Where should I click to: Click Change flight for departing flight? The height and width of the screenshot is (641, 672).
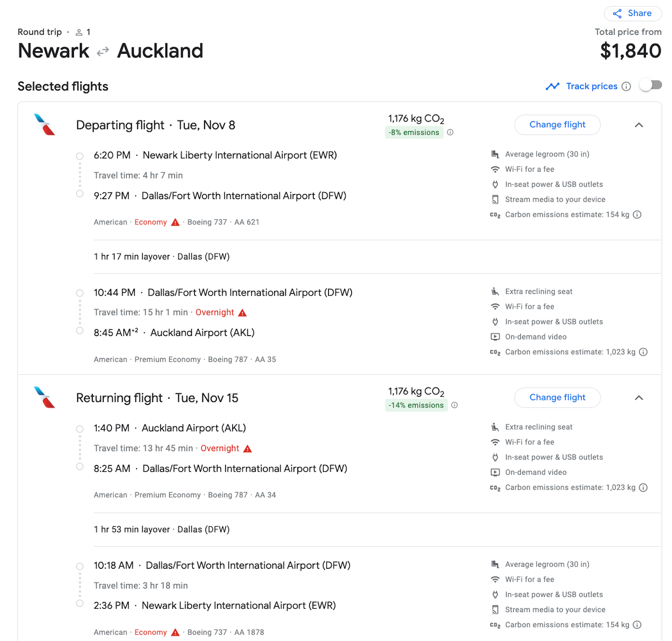coord(557,125)
